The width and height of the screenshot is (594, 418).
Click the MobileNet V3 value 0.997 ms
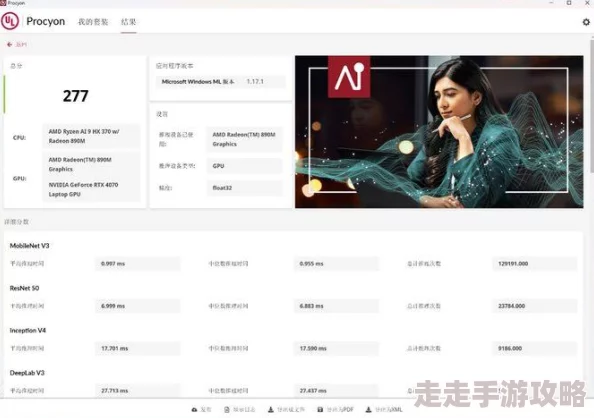[x=138, y=264]
